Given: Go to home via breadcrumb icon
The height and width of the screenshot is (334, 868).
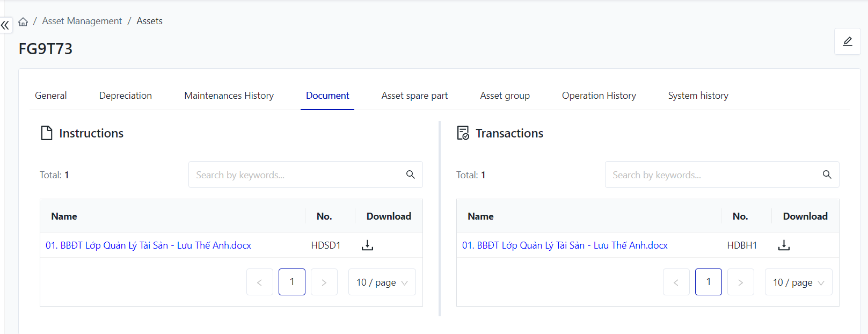Looking at the screenshot, I should [23, 21].
